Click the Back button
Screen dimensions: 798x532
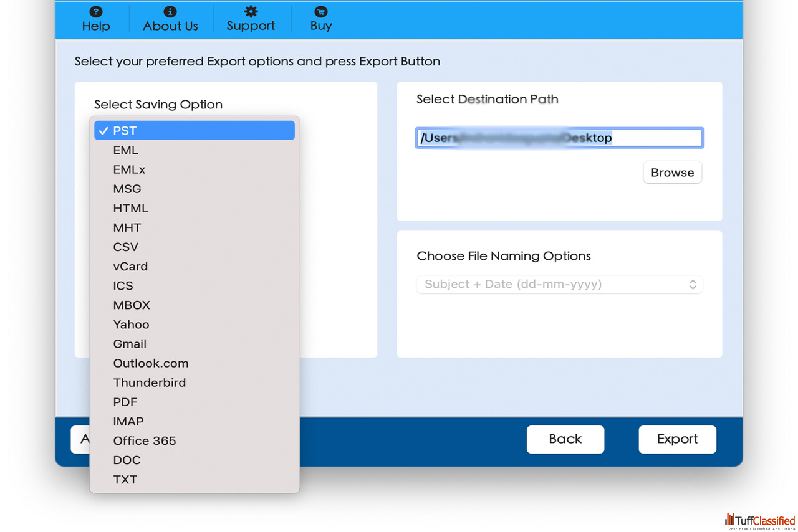565,439
